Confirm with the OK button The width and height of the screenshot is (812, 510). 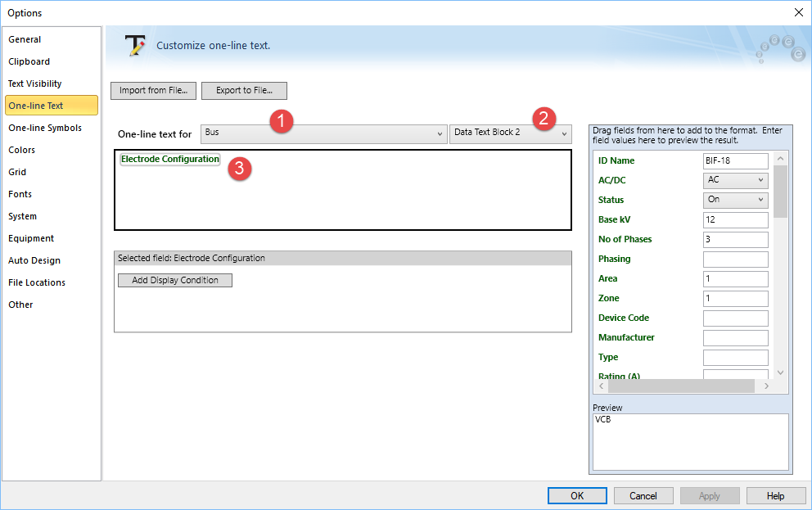click(x=577, y=495)
